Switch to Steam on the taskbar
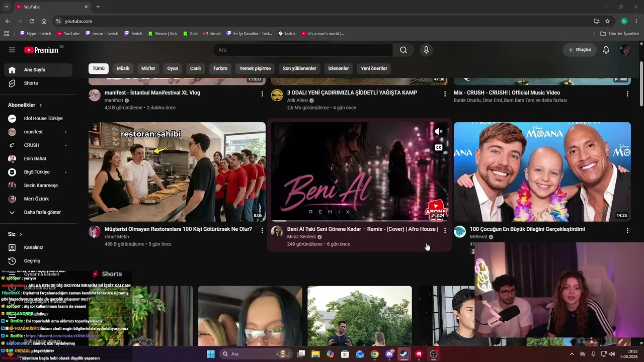Image resolution: width=644 pixels, height=362 pixels. coord(404,354)
